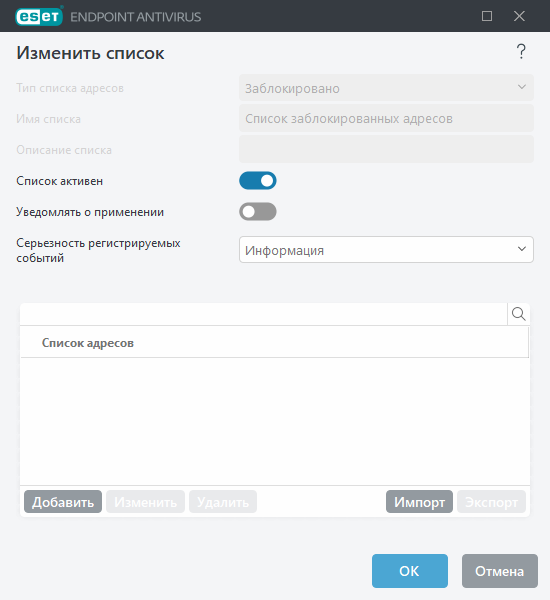Click the 'Уведомлять о применении' label
The image size is (550, 600).
90,212
